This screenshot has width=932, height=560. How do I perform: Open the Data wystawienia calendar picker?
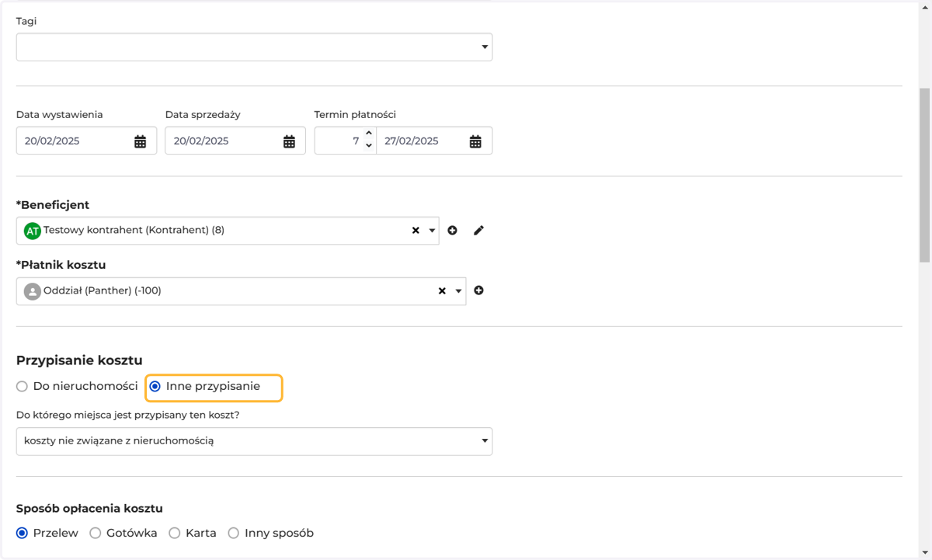coord(141,141)
